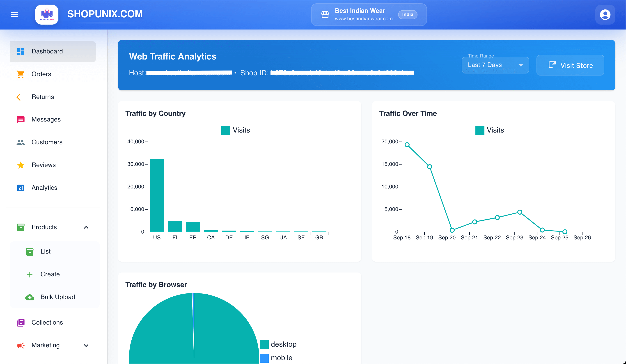Viewport: 626px width, 364px height.
Task: Click the Analytics chart icon
Action: (21, 188)
